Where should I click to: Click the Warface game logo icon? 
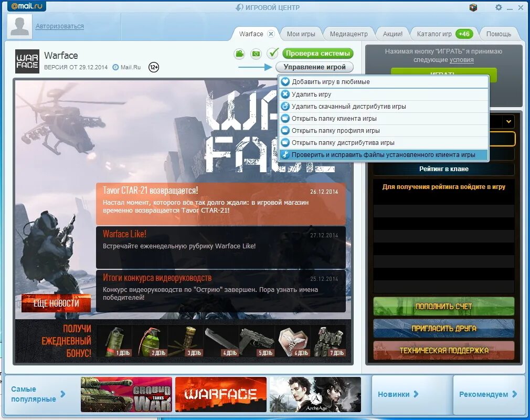click(x=27, y=61)
